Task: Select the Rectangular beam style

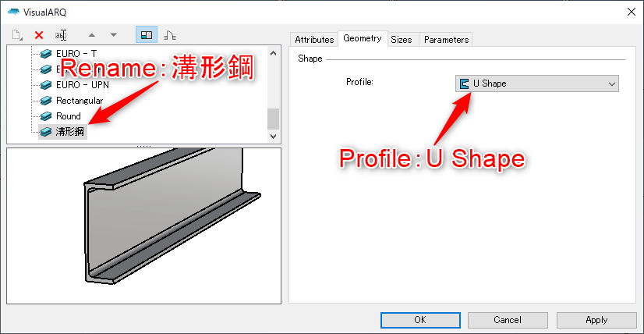Action: click(80, 101)
